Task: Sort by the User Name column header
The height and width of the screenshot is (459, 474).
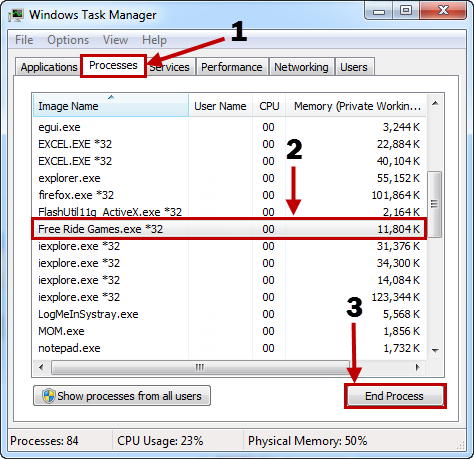Action: point(220,106)
